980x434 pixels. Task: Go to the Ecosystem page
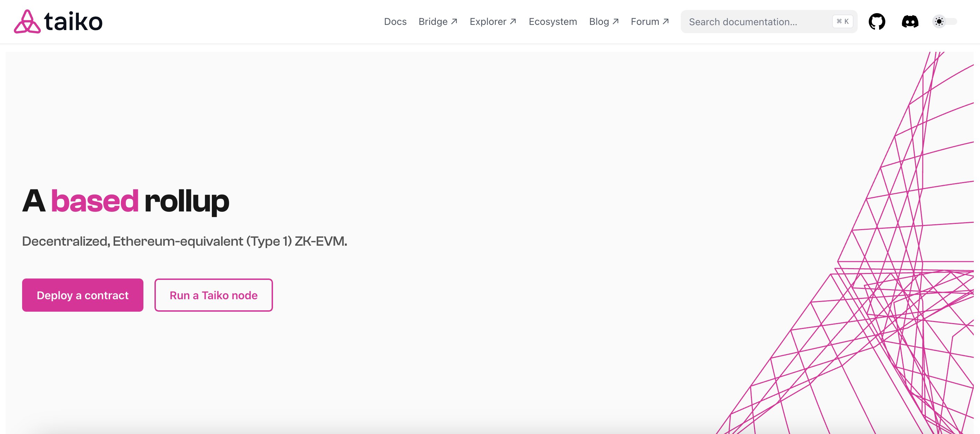pyautogui.click(x=553, y=22)
